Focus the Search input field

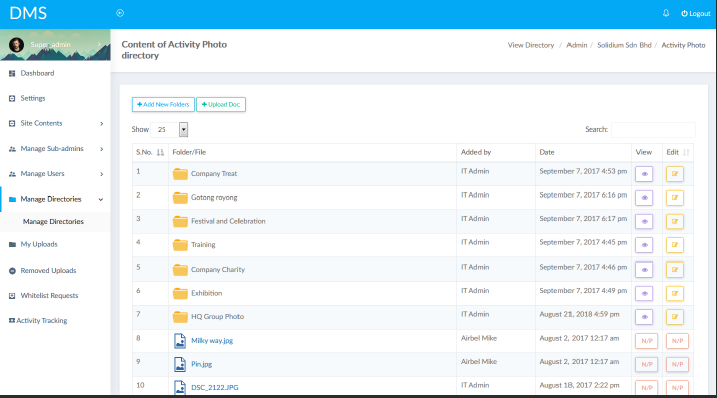(x=653, y=130)
